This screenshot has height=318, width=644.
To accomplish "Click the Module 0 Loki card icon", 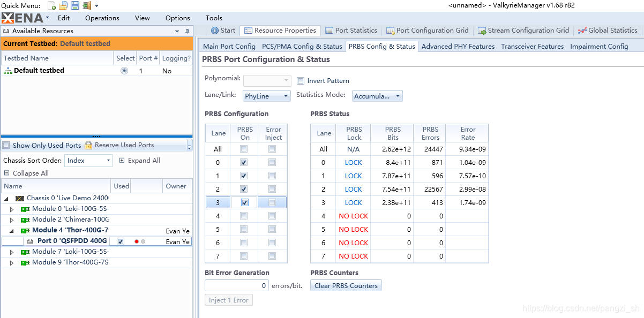I will coord(25,209).
